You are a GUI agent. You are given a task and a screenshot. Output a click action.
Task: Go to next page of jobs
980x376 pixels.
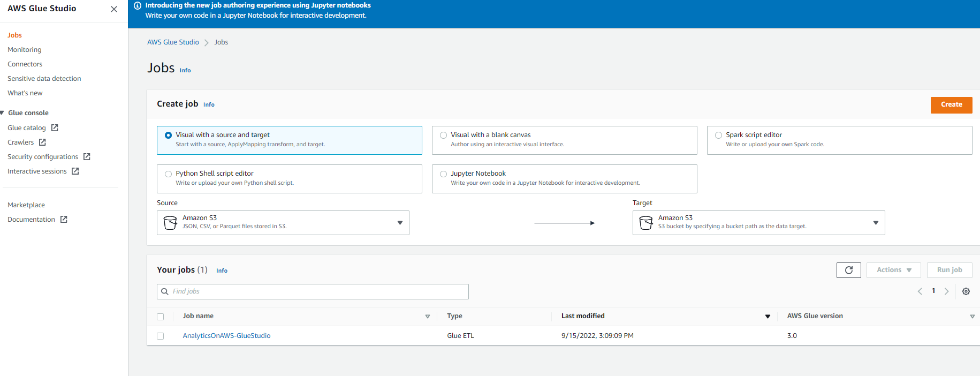coord(947,291)
